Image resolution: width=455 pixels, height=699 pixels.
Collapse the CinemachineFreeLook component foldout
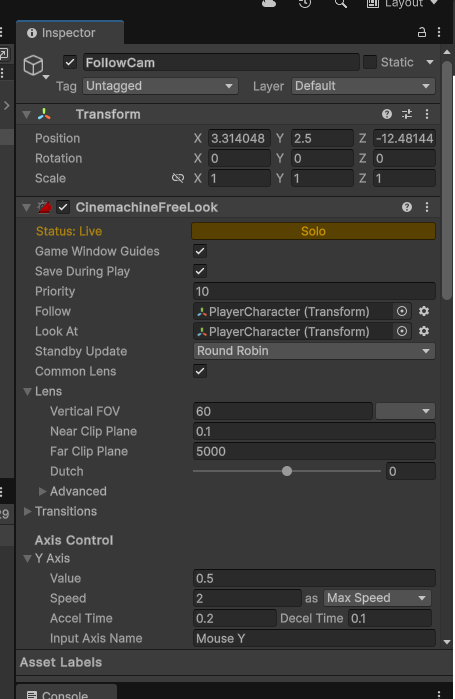pyautogui.click(x=27, y=207)
